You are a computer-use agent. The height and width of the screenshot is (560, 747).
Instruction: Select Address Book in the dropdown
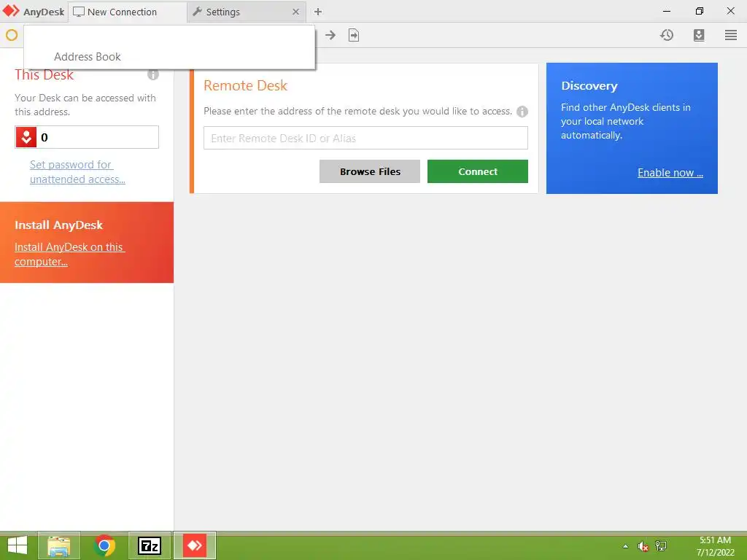coord(88,57)
